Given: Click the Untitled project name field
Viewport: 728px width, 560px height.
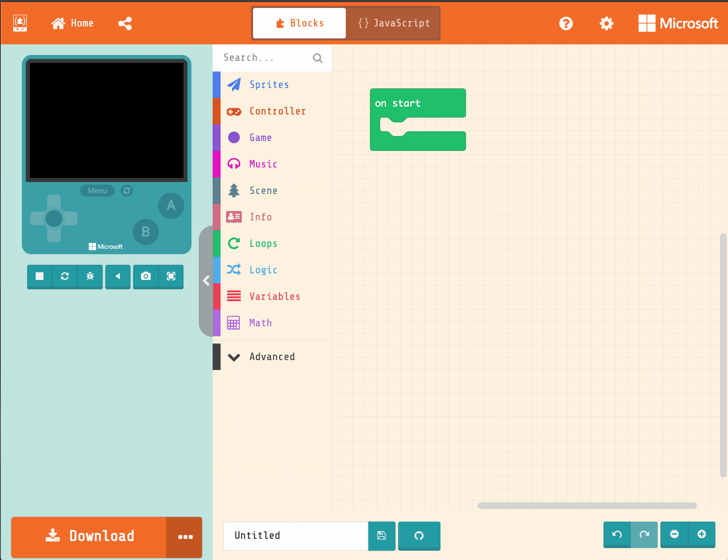Looking at the screenshot, I should [296, 536].
